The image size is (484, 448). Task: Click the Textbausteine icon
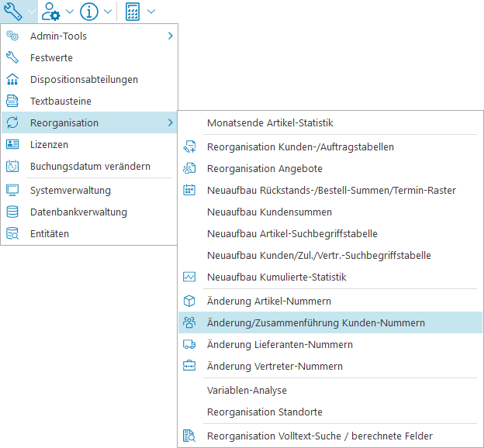click(x=12, y=101)
